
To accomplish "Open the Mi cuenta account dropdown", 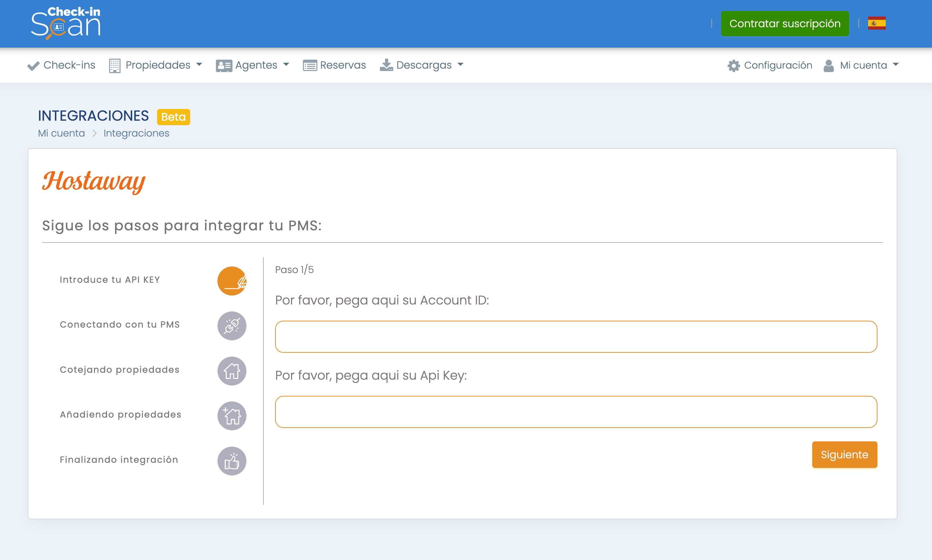I will (861, 65).
